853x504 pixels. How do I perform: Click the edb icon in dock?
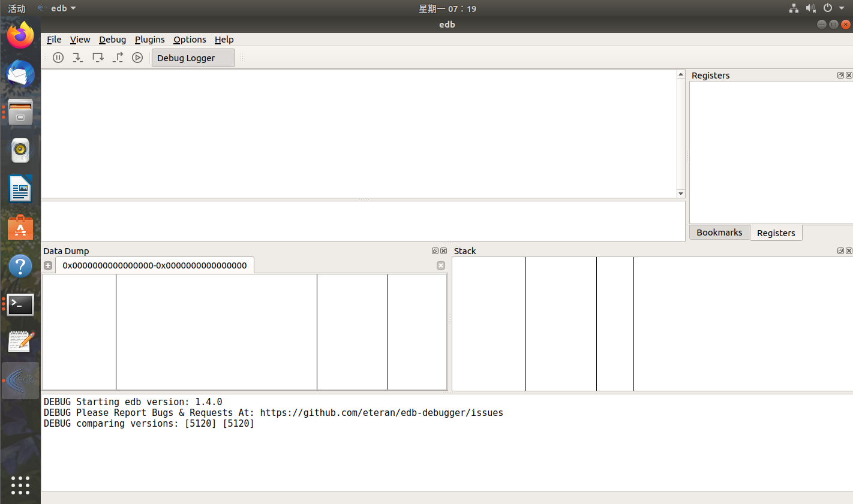20,380
